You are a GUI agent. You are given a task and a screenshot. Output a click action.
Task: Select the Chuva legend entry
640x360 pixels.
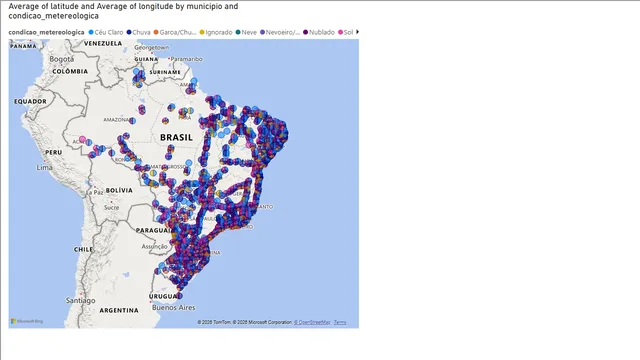[x=138, y=32]
